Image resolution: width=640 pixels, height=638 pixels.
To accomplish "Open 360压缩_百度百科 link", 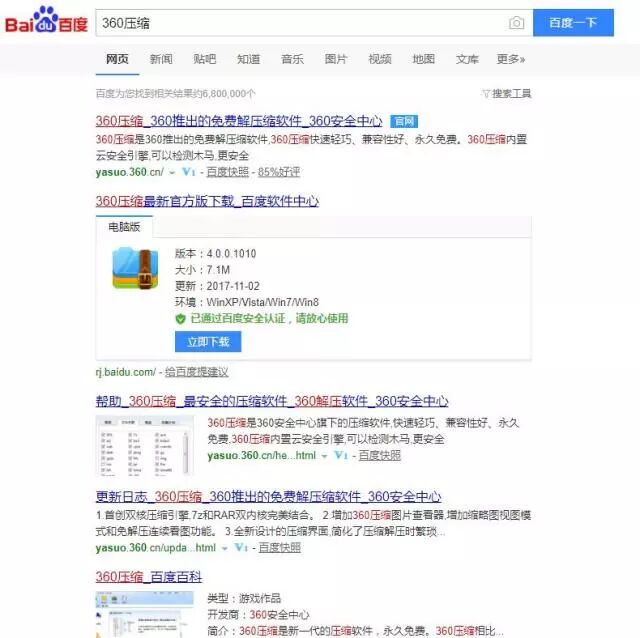I will click(149, 577).
